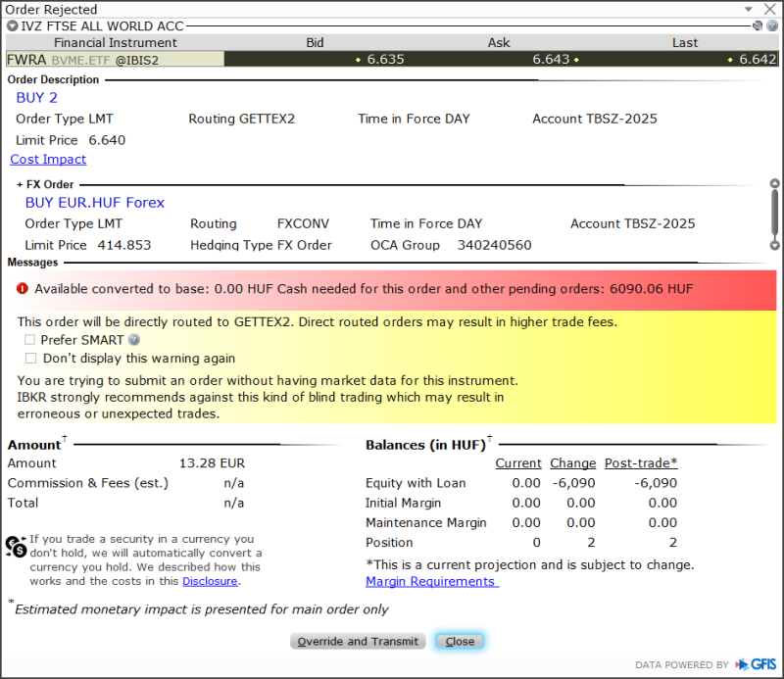This screenshot has width=784, height=679.
Task: Tick "Don't display this warning again"
Action: (x=31, y=358)
